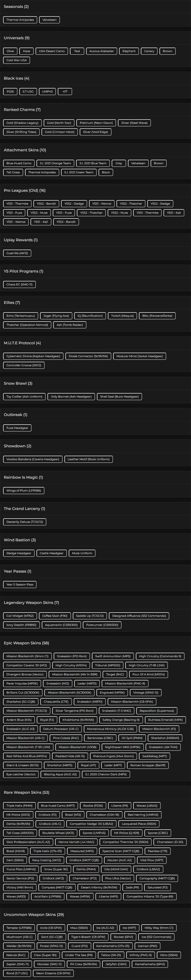Click the Coil Widget (M762) legendary skin
The image size is (191, 980).
click(20, 616)
